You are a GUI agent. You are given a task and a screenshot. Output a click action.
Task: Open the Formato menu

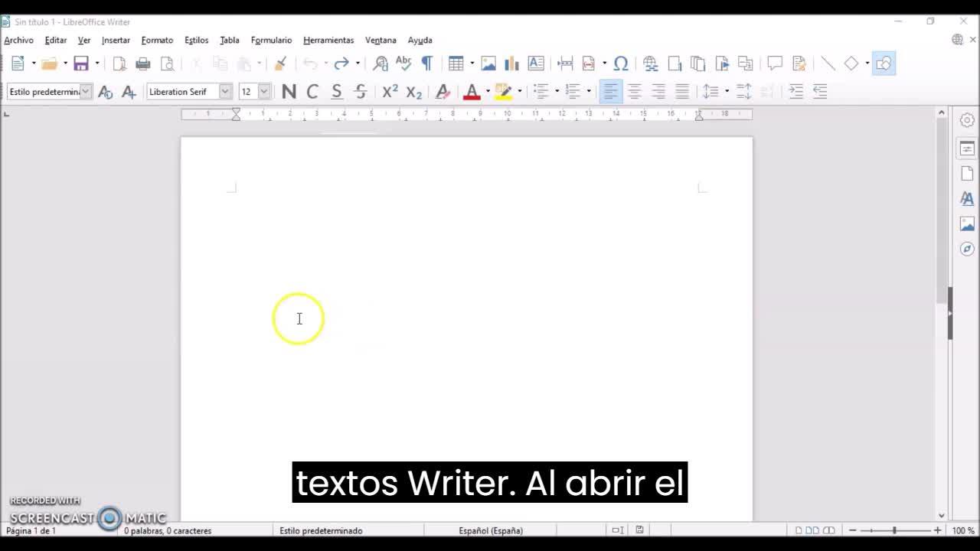[157, 40]
